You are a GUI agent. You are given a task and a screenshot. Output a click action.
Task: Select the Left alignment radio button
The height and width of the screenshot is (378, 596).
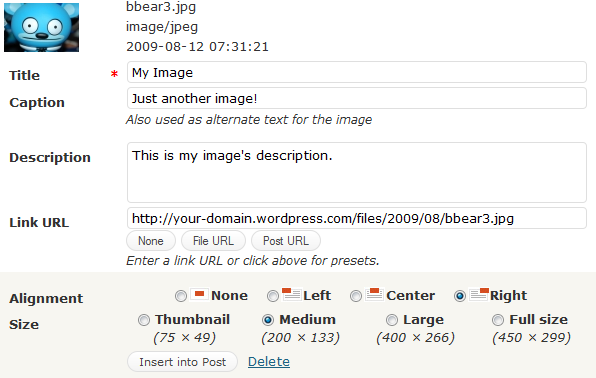tap(273, 296)
